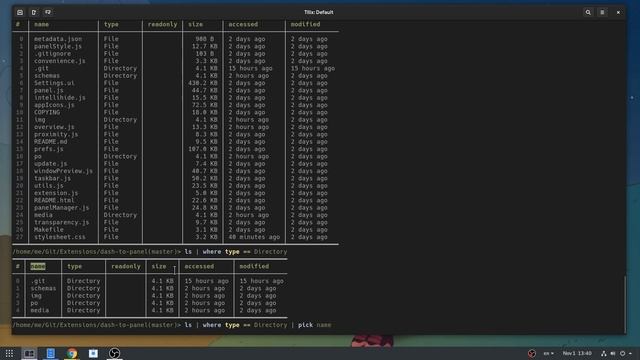Open the Tilix terminal search icon
The height and width of the screenshot is (360, 640).
click(x=588, y=12)
